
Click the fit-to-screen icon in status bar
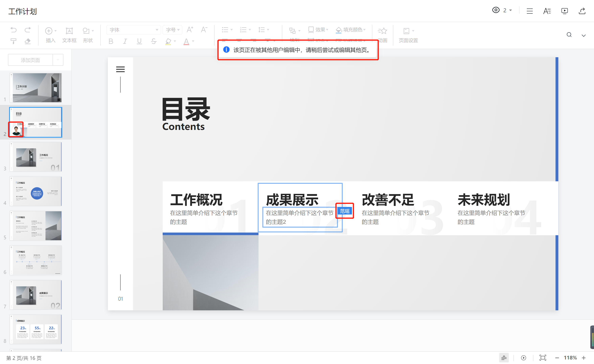click(543, 357)
